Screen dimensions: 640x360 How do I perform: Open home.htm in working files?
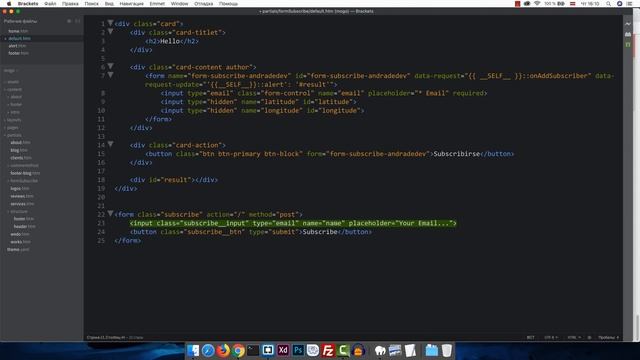18,31
